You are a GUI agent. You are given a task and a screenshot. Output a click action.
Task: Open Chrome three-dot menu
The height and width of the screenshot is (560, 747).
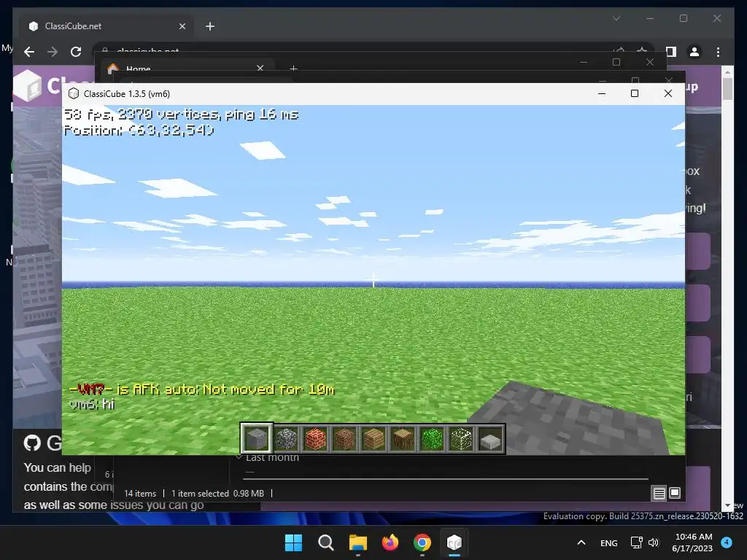[x=718, y=52]
